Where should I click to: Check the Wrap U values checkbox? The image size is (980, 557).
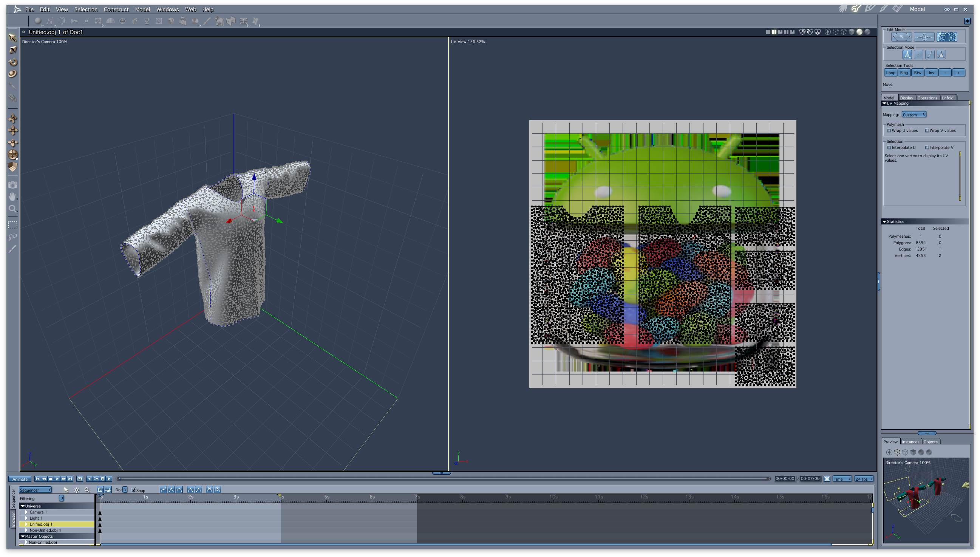[889, 130]
